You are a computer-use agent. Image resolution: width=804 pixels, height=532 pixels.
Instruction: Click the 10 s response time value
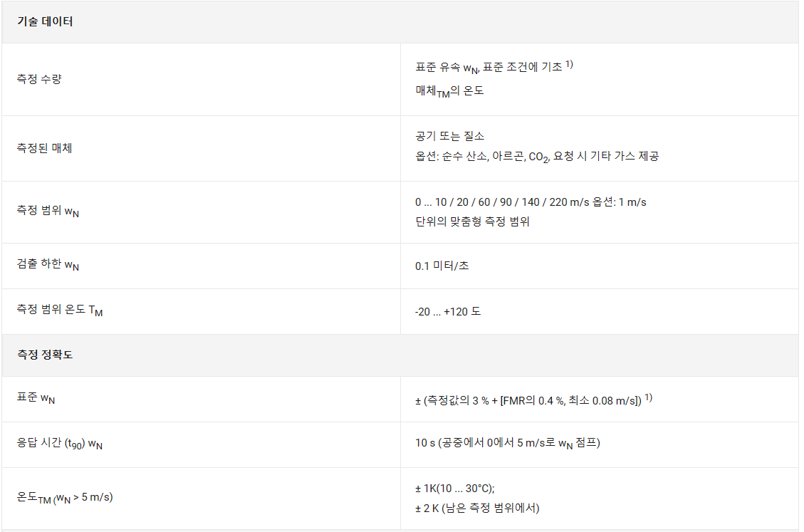click(508, 443)
